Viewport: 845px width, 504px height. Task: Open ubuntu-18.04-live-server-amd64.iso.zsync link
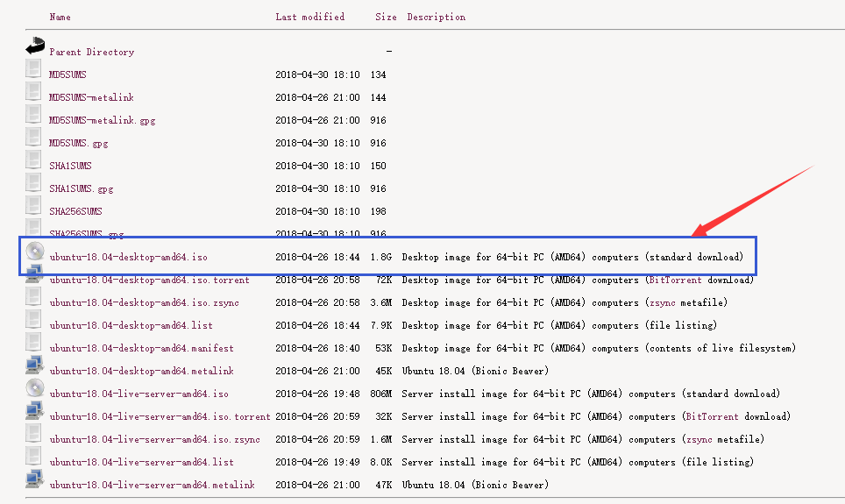(x=154, y=439)
